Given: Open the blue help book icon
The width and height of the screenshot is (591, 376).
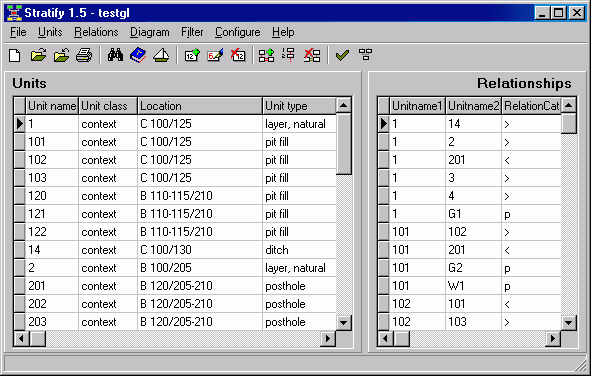Looking at the screenshot, I should [x=138, y=55].
